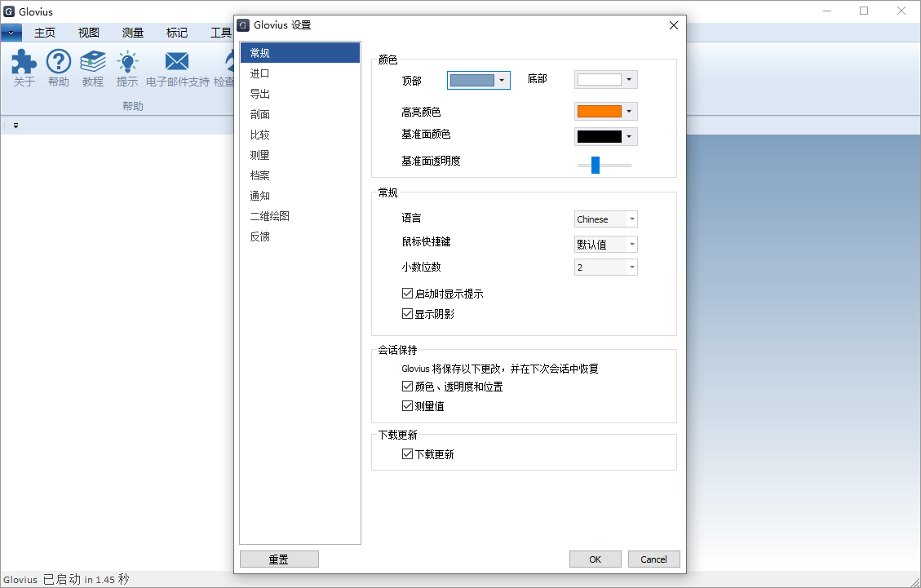Expand the 基准面颜色 color dropdown
Screen dimensions: 921x588
[x=629, y=137]
